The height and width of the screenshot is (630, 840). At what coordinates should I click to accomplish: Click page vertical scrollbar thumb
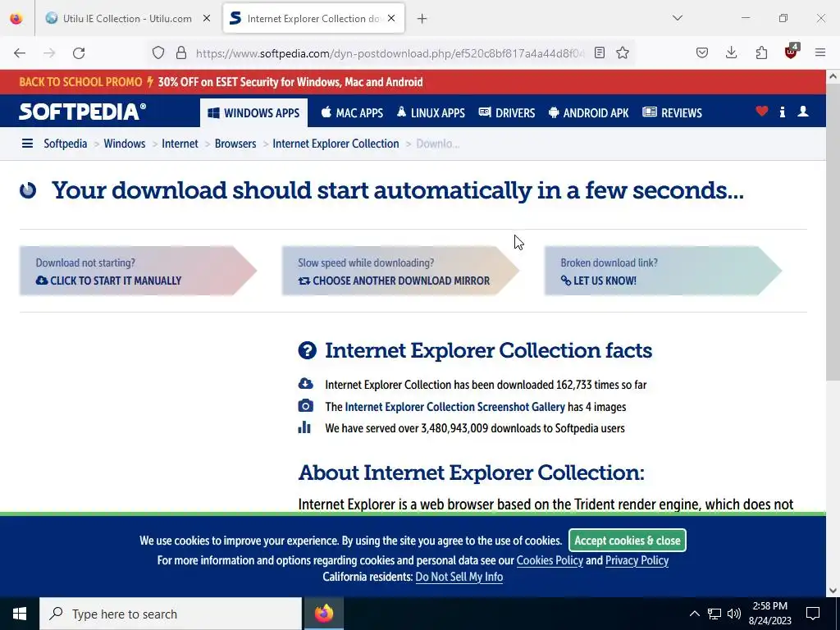click(833, 231)
